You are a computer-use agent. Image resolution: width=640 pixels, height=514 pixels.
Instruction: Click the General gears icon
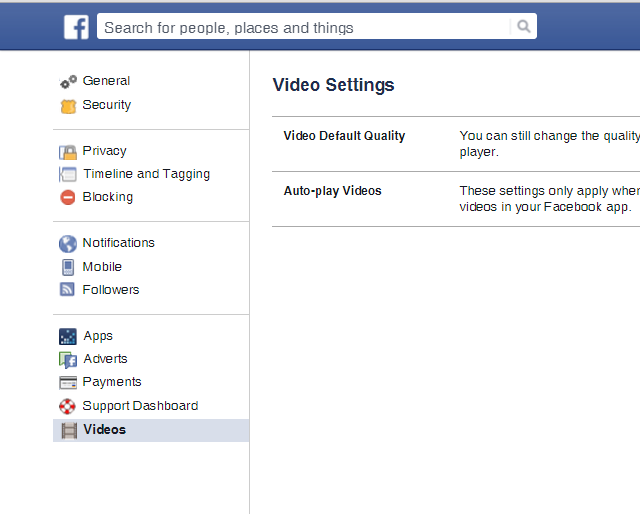[68, 82]
